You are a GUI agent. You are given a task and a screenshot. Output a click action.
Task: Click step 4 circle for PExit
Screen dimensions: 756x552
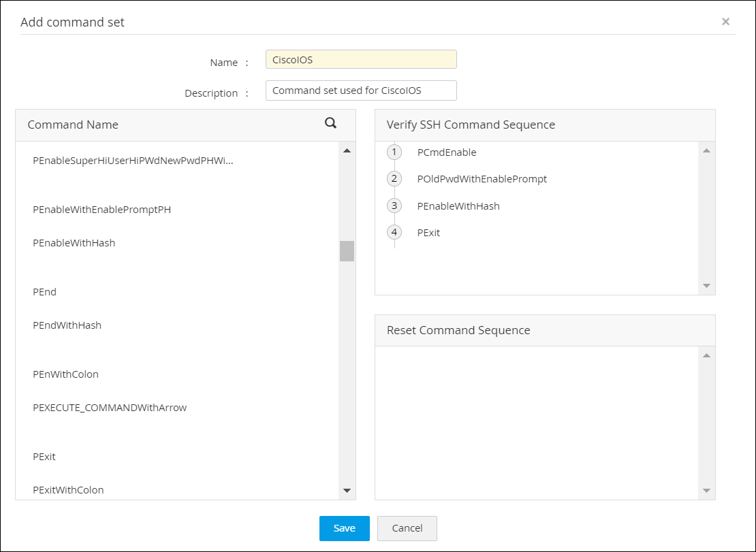[x=394, y=232]
